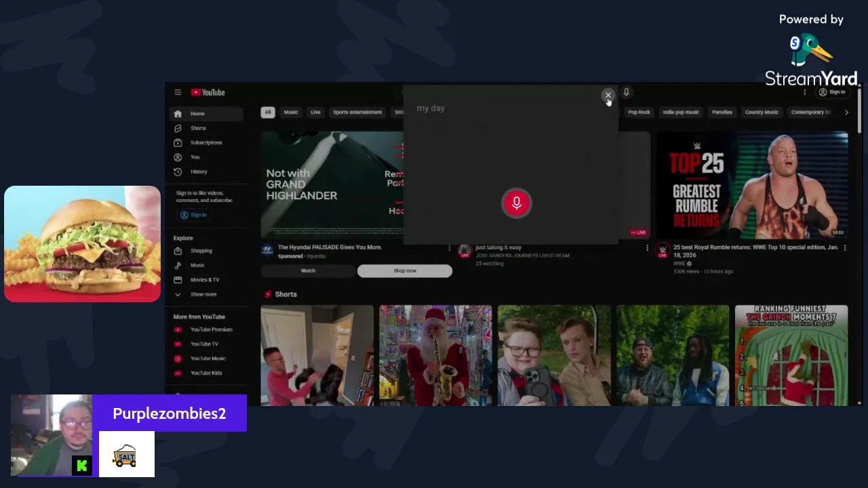The height and width of the screenshot is (488, 868).
Task: Click the red microphone listening button
Action: coord(516,203)
